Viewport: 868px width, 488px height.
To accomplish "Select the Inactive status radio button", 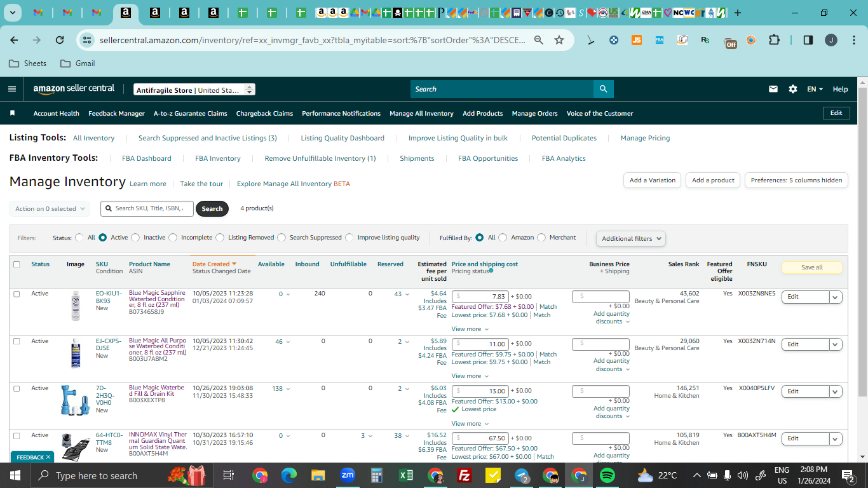I will 135,238.
